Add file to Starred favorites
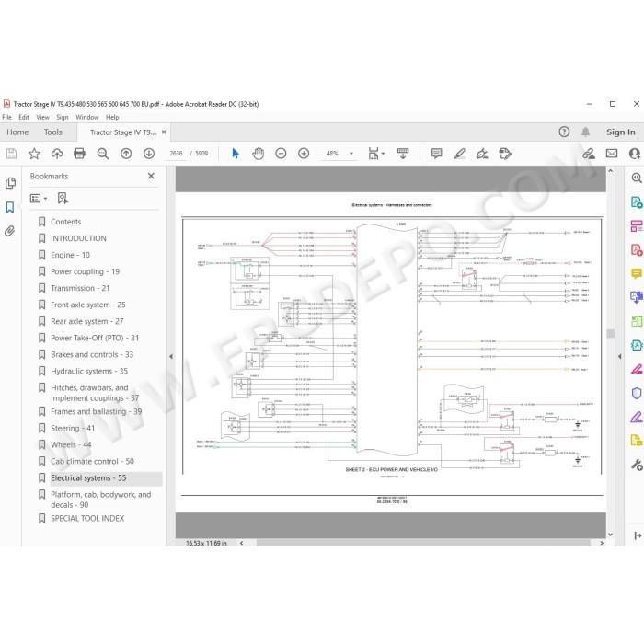The height and width of the screenshot is (644, 644). [34, 154]
